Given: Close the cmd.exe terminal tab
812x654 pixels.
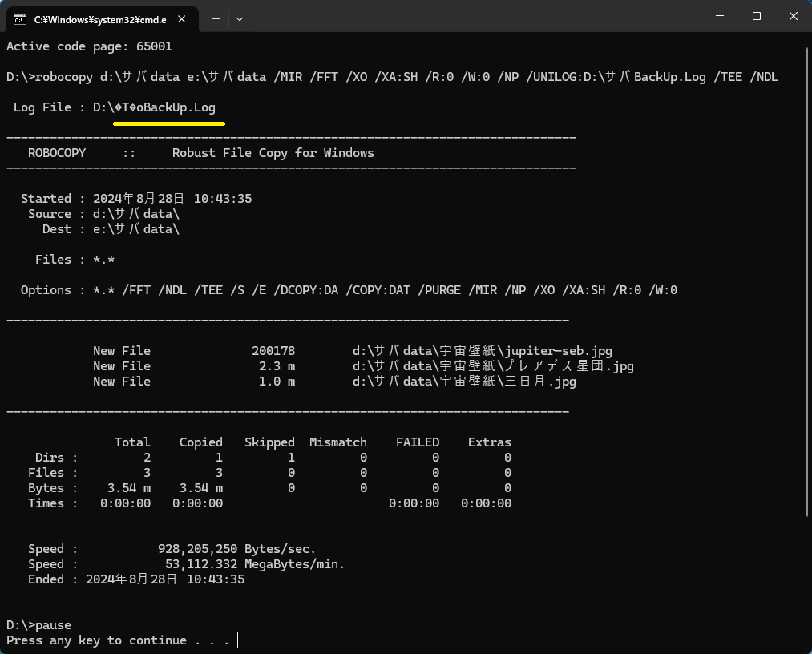Looking at the screenshot, I should pyautogui.click(x=182, y=19).
